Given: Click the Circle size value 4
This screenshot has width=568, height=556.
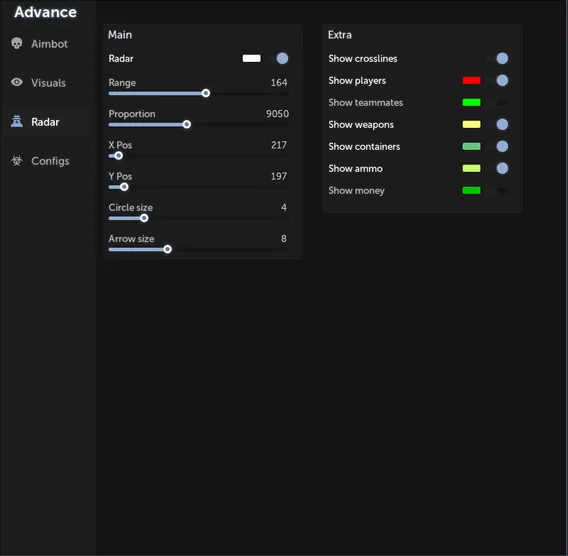Looking at the screenshot, I should pos(284,207).
